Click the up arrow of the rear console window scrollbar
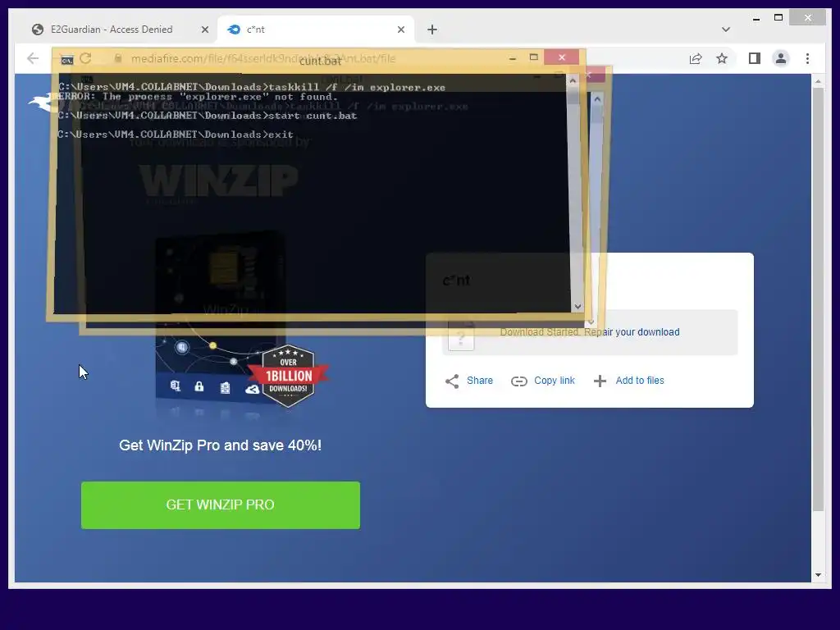Screen dimensions: 840x630 click(597, 99)
